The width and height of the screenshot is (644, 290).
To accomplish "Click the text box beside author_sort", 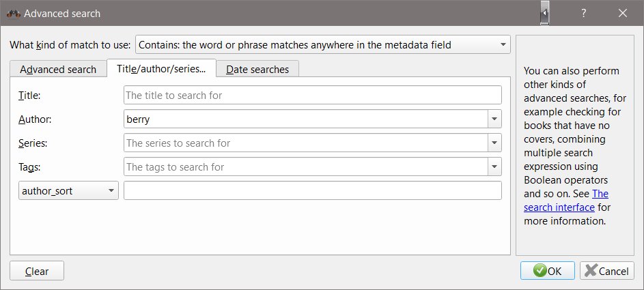I will point(312,191).
